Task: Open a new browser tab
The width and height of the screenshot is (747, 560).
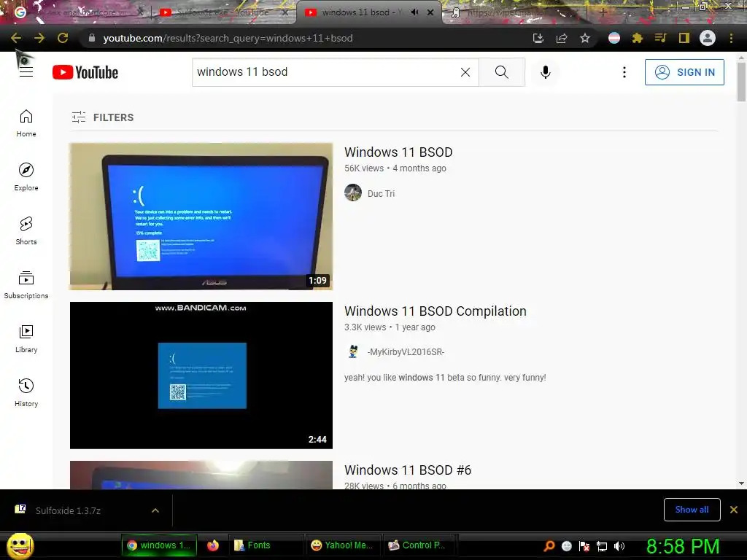Action: [603, 13]
